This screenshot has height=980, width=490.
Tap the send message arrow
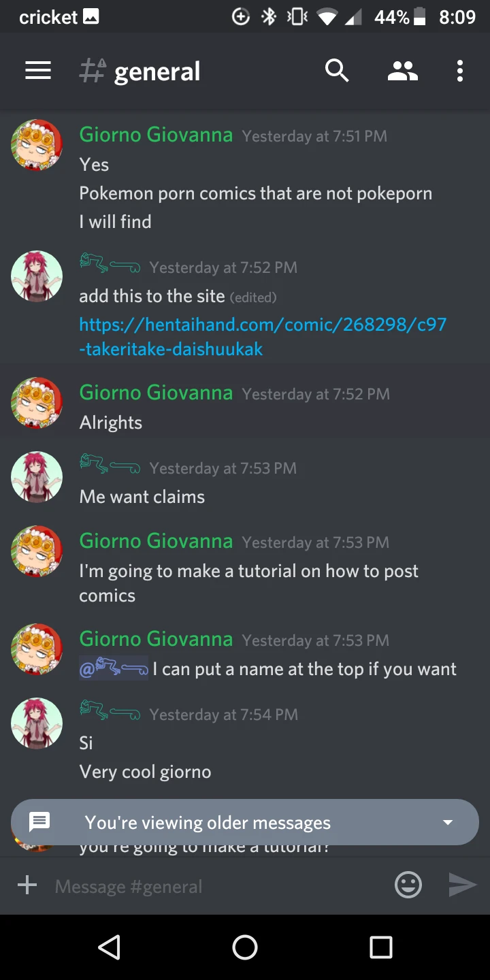[x=463, y=885]
